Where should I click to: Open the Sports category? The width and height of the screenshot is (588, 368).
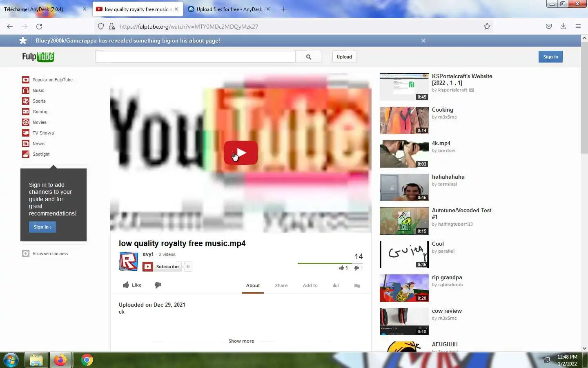click(x=39, y=101)
